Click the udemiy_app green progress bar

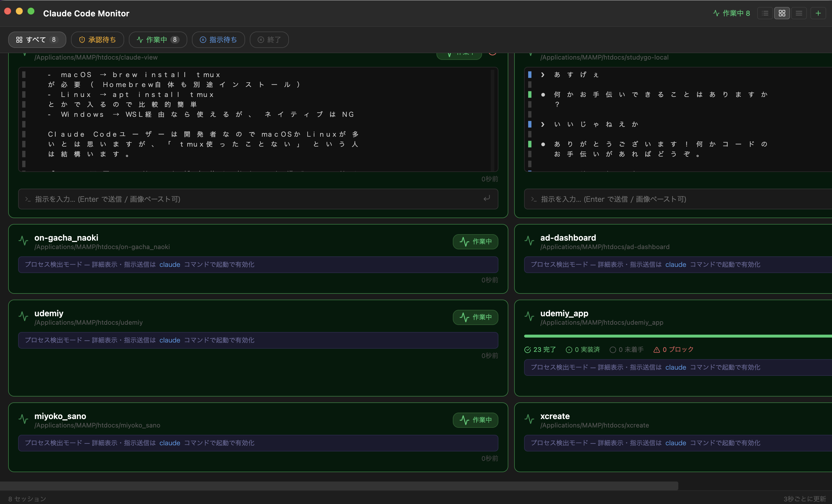675,336
